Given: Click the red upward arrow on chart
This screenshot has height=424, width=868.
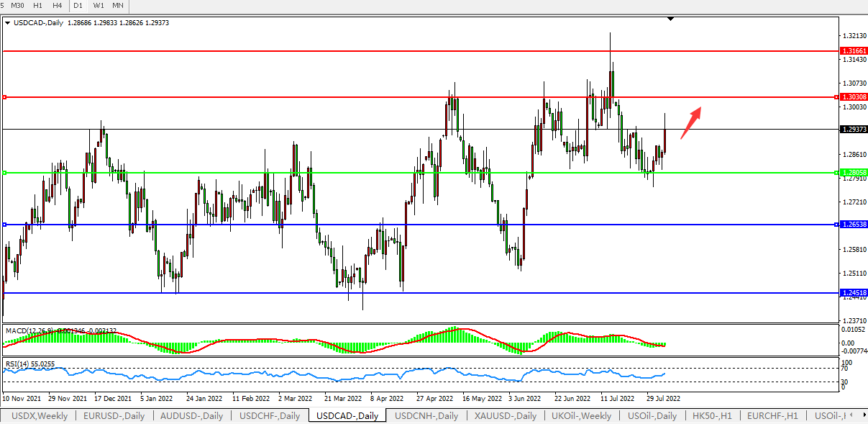Looking at the screenshot, I should coord(691,122).
